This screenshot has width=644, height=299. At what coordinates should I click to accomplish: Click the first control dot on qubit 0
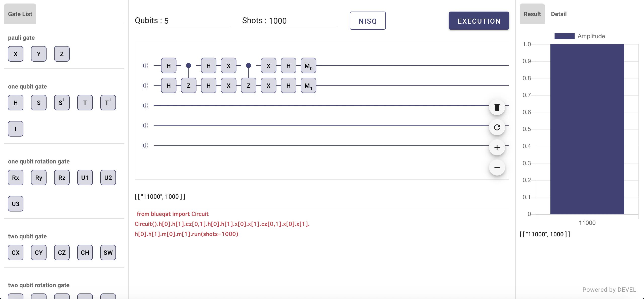point(189,66)
